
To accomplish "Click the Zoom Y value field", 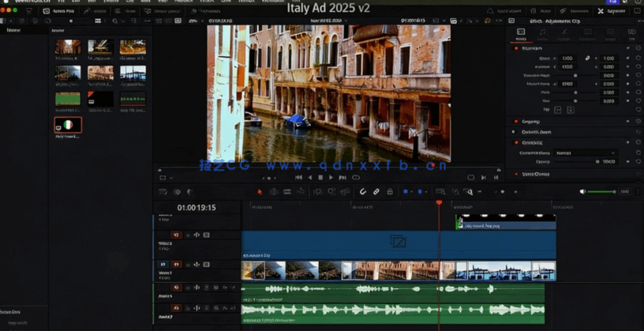I will [x=608, y=58].
